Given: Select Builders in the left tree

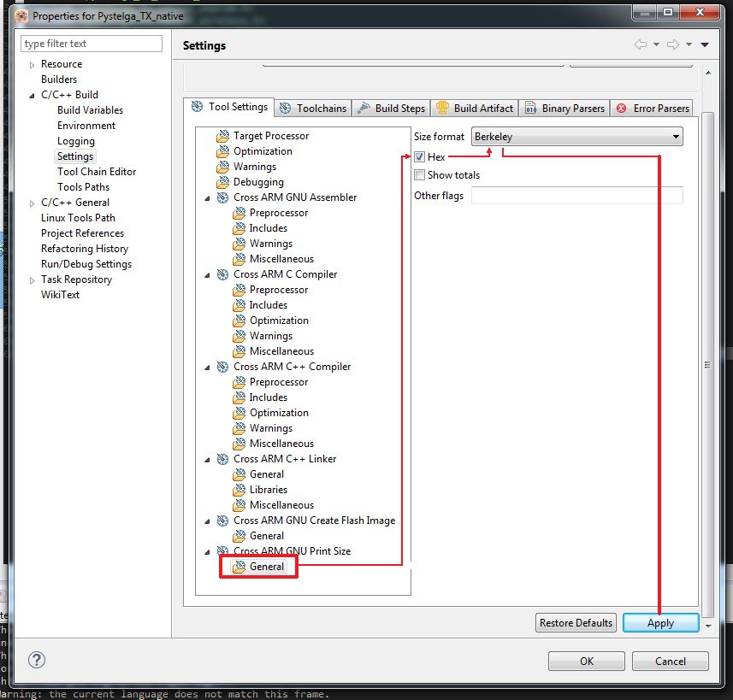Looking at the screenshot, I should coord(59,79).
